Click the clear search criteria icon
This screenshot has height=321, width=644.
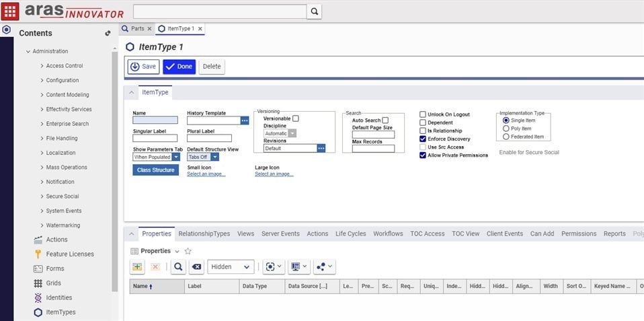click(x=196, y=267)
